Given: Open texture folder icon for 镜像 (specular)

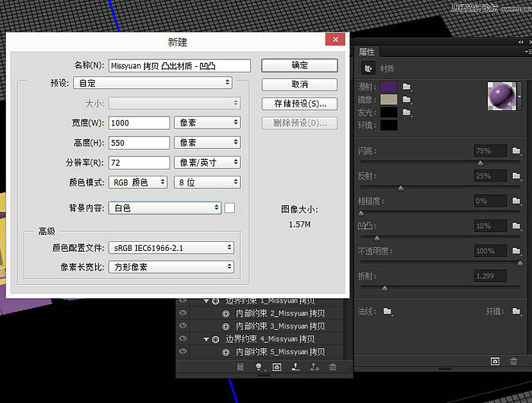Looking at the screenshot, I should 407,100.
